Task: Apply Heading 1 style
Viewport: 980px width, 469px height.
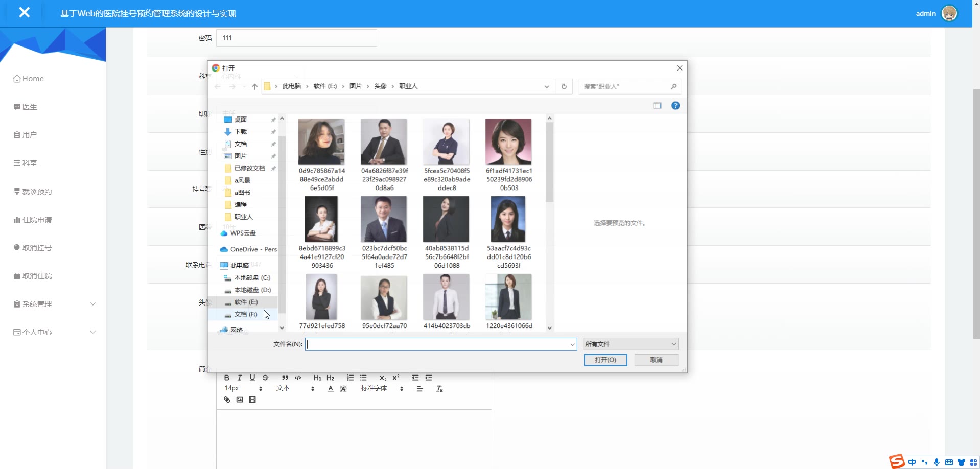Action: click(x=317, y=378)
